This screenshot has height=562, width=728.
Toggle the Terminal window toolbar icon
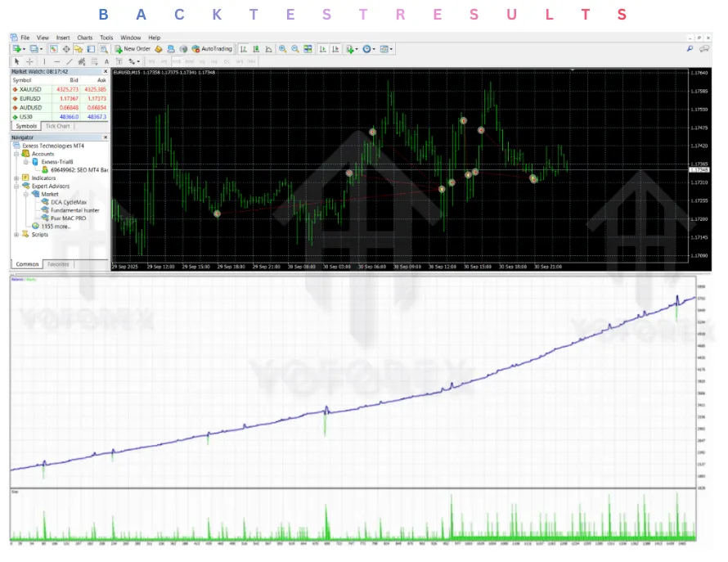[91, 49]
